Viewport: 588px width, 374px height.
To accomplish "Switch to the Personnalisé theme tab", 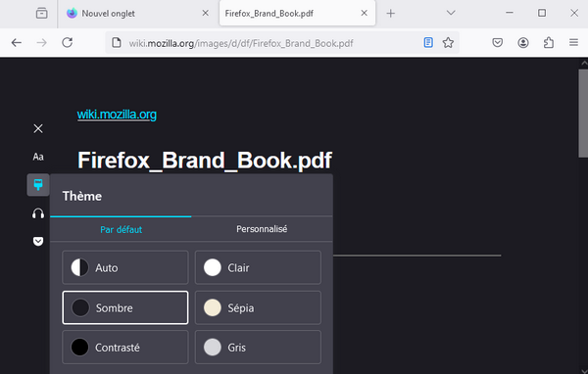I will (262, 229).
